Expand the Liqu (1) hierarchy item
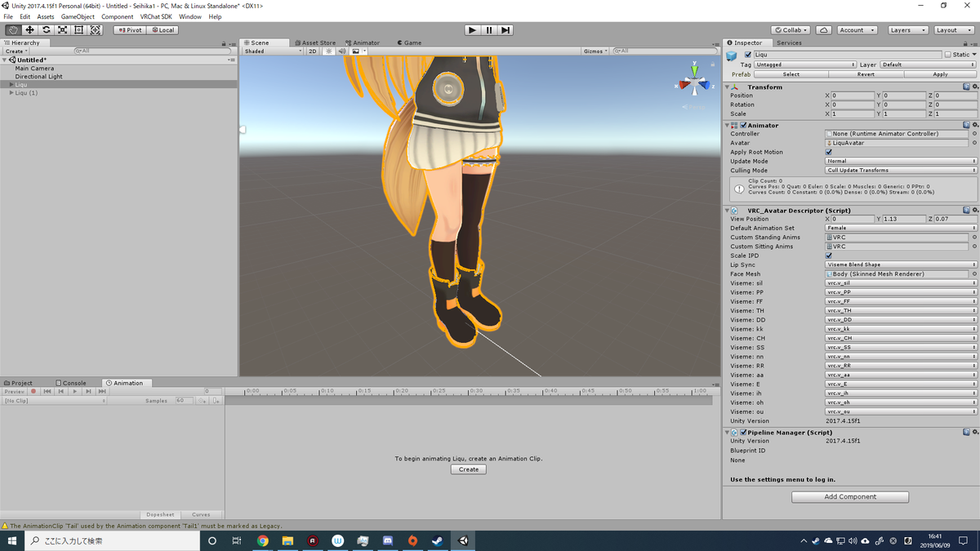 tap(11, 93)
